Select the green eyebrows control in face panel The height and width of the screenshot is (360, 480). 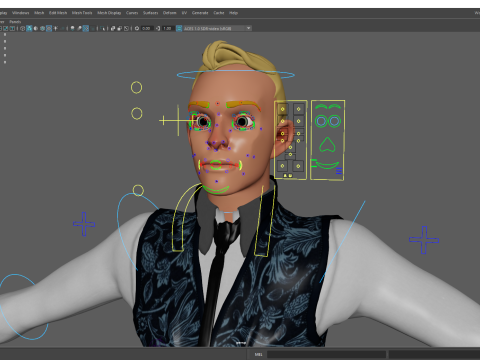[x=328, y=107]
